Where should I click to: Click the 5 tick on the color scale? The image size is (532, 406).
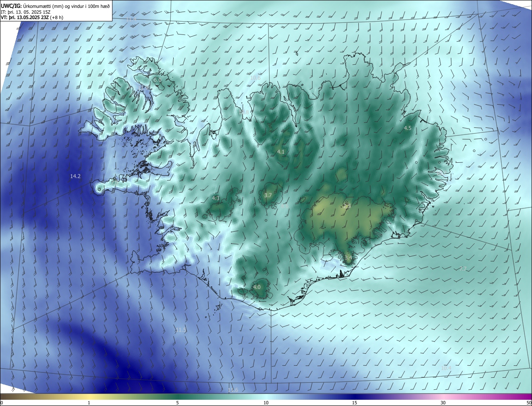point(177,403)
